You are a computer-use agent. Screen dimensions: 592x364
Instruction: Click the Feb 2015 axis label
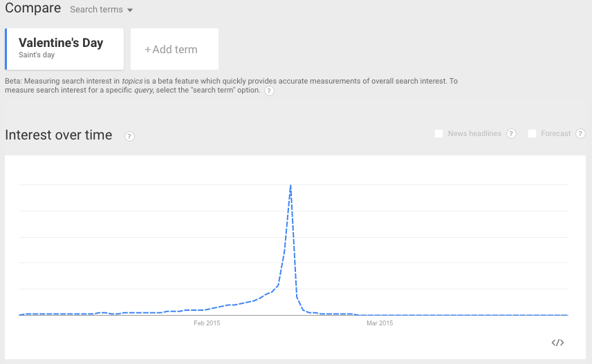[207, 323]
